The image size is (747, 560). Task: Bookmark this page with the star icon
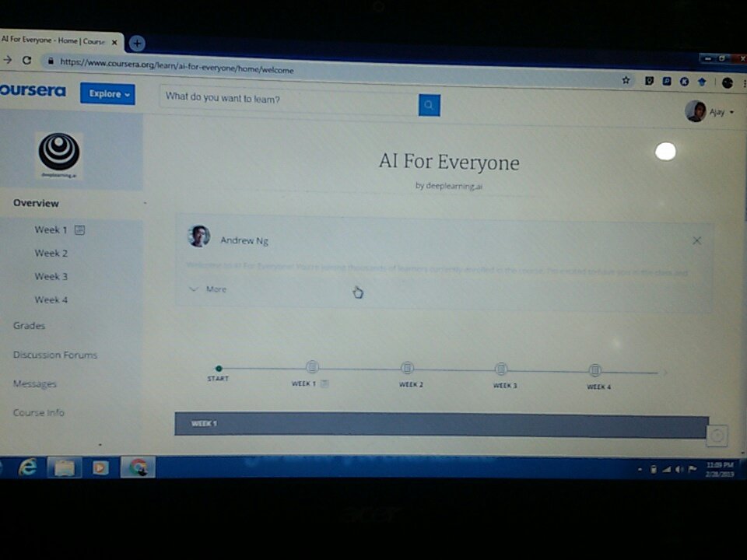626,80
